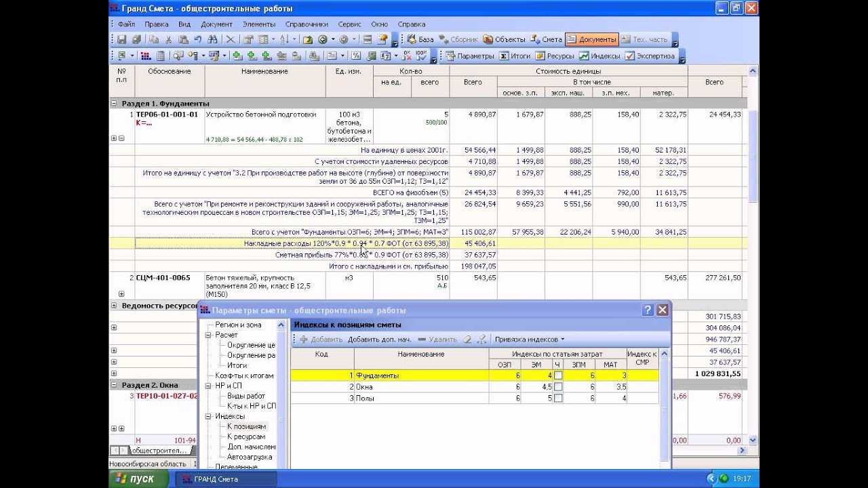Click the Paste clipboard icon
Screen dimensions: 868x488
(183, 39)
